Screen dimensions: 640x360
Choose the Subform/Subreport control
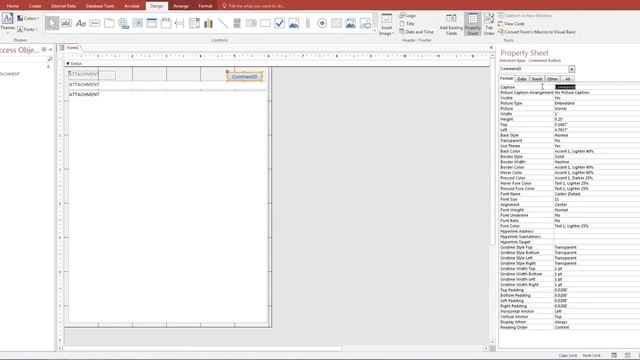[336, 23]
